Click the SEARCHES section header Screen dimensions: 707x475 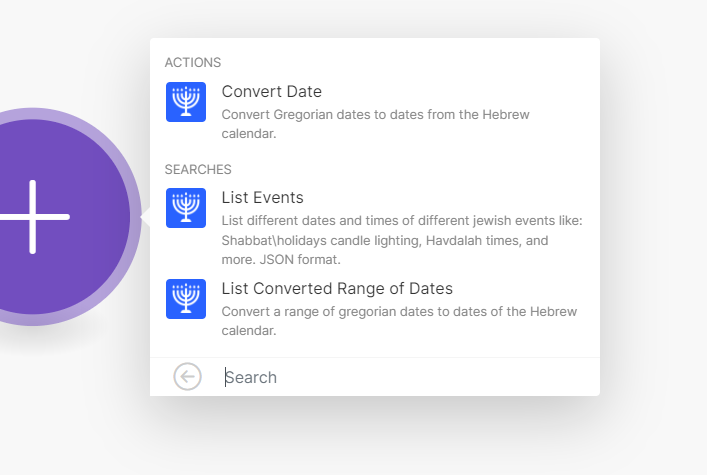pos(198,169)
